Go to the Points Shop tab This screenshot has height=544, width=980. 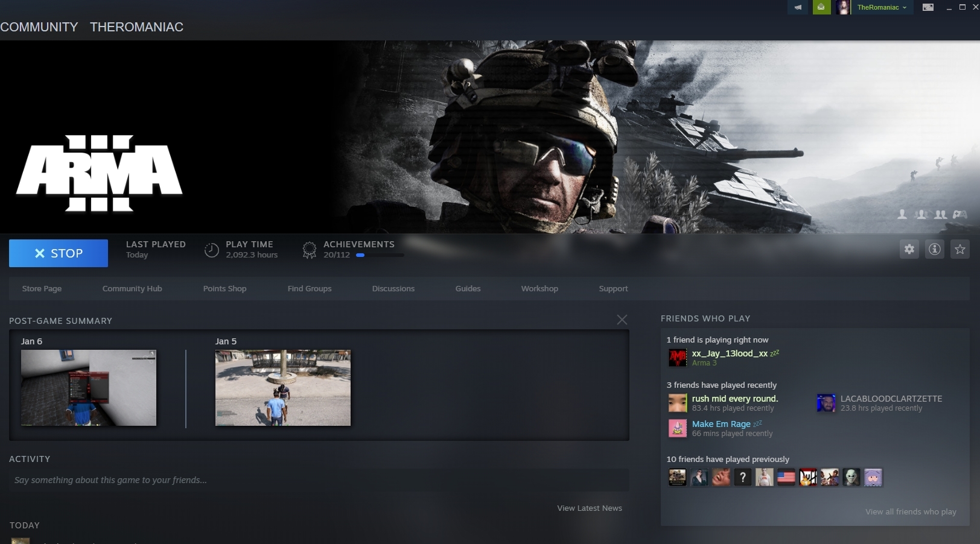[224, 288]
